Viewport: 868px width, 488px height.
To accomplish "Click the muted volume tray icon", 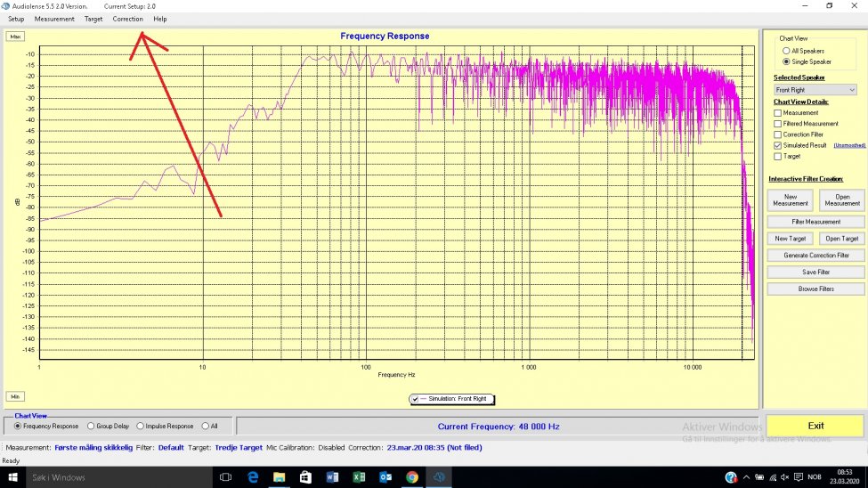I will (x=784, y=477).
